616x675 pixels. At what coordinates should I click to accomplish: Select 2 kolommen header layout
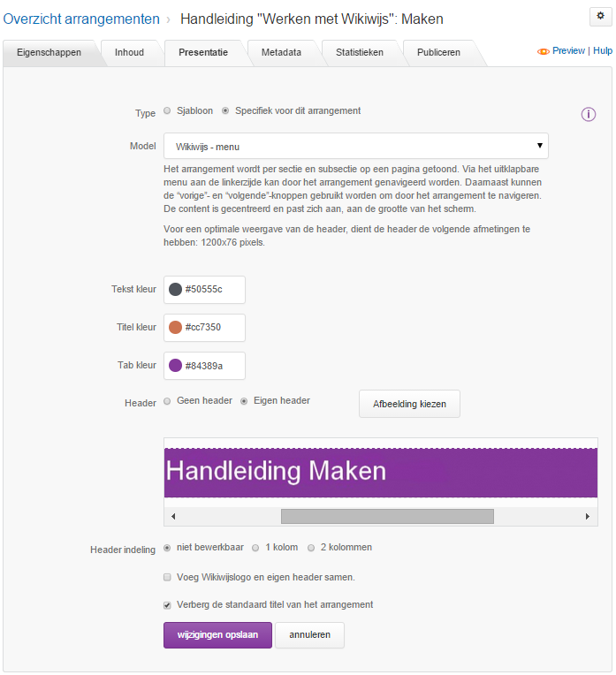pyautogui.click(x=311, y=548)
